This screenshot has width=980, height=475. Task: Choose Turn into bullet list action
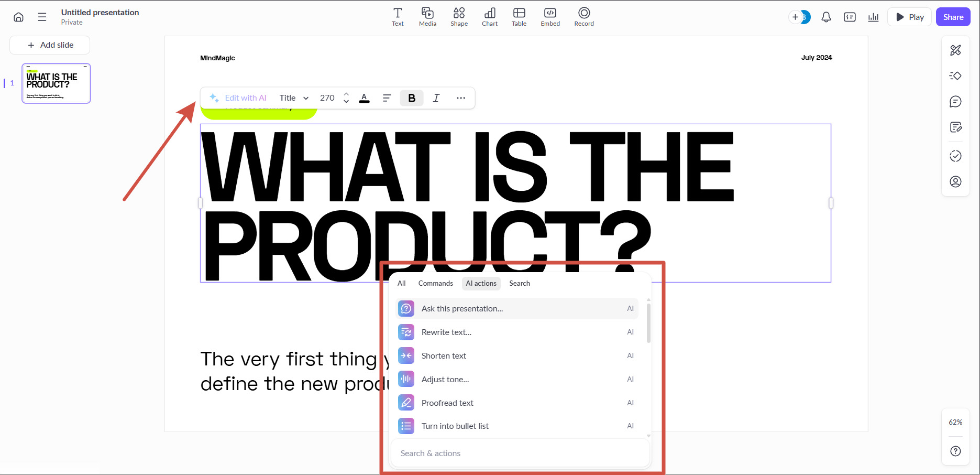pos(517,426)
